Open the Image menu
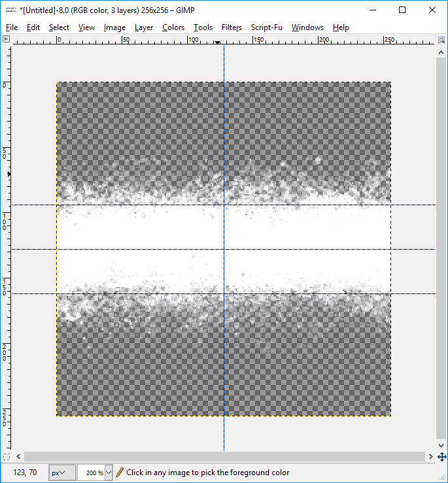 point(114,27)
